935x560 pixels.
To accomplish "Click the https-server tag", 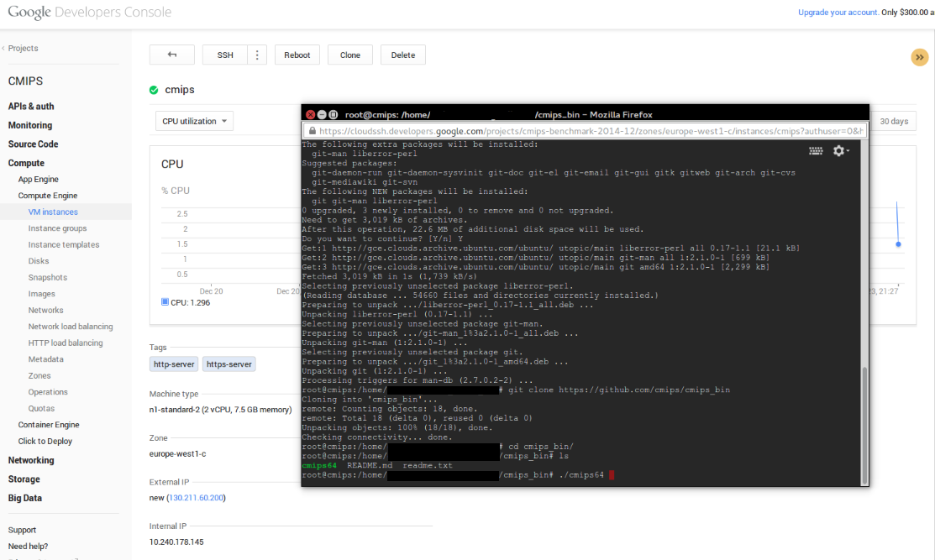I will (x=229, y=364).
